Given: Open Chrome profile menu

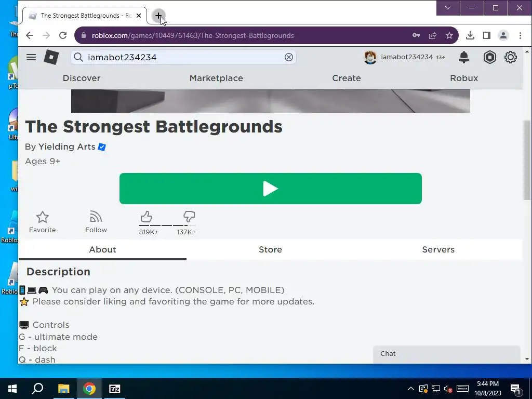Looking at the screenshot, I should point(503,35).
